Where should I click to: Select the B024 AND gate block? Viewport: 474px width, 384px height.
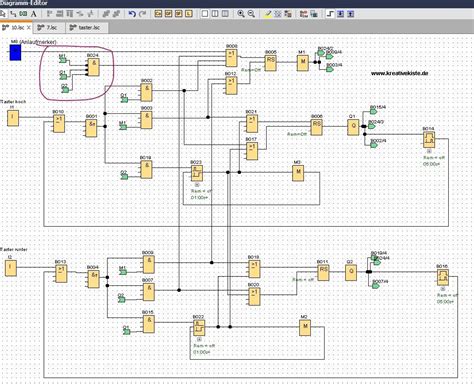tap(94, 67)
